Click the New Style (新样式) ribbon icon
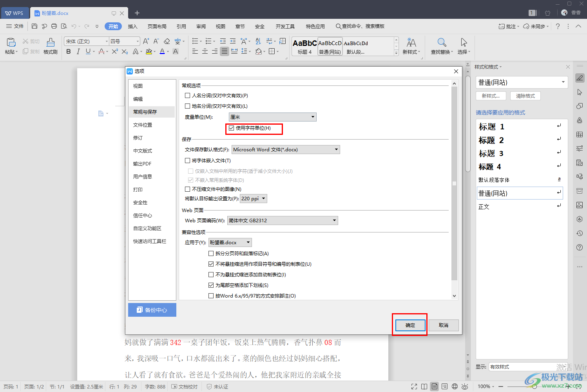This screenshot has height=392, width=587. tap(411, 46)
